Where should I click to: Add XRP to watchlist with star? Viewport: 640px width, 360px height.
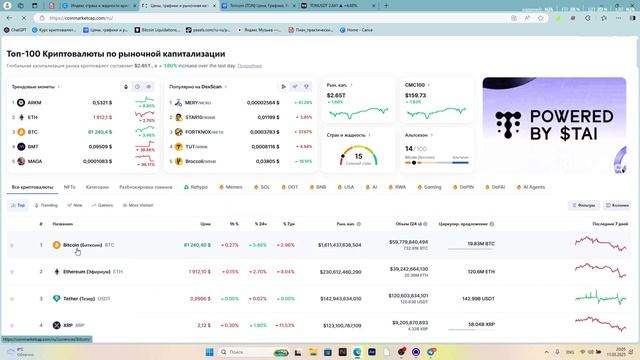[x=12, y=326]
